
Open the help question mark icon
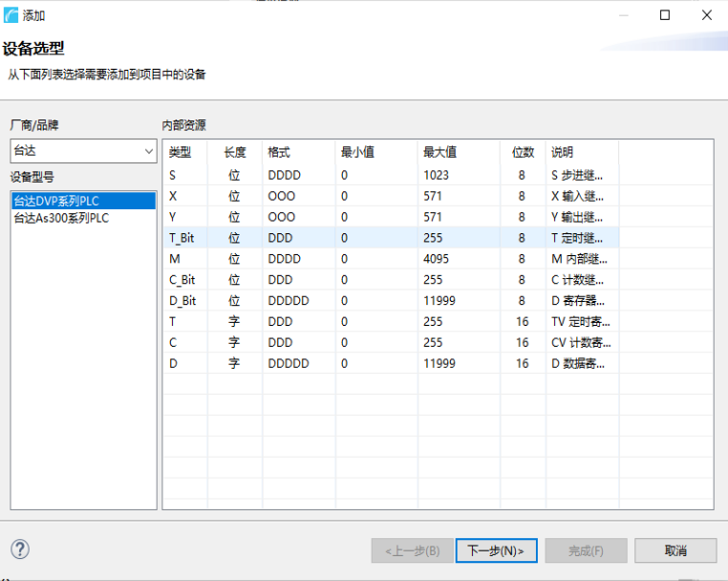click(x=20, y=549)
